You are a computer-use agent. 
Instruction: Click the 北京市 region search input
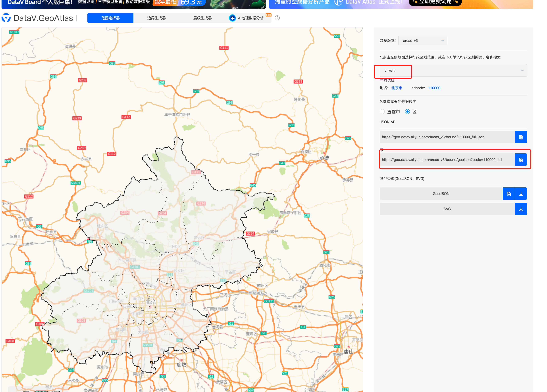point(453,70)
